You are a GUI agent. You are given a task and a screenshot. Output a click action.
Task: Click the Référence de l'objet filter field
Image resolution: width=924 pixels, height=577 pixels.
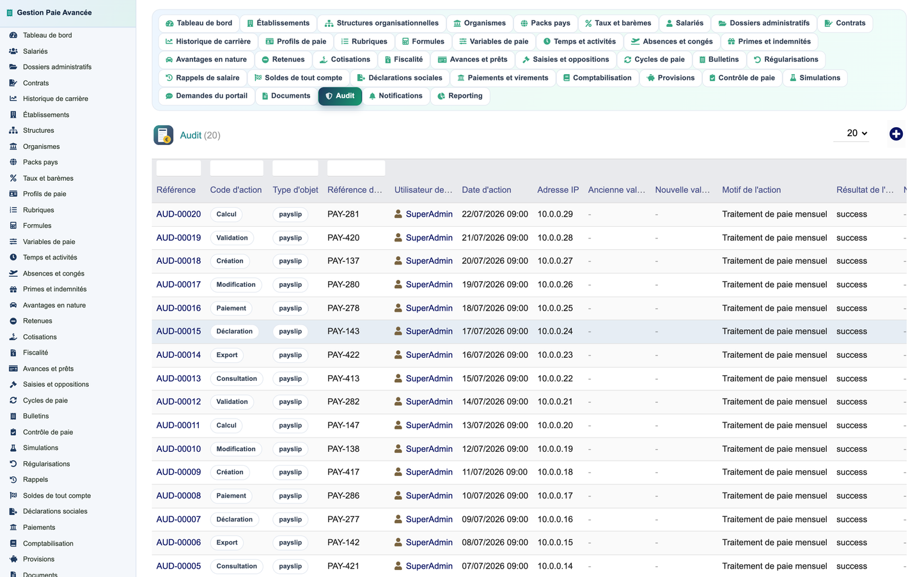click(356, 168)
